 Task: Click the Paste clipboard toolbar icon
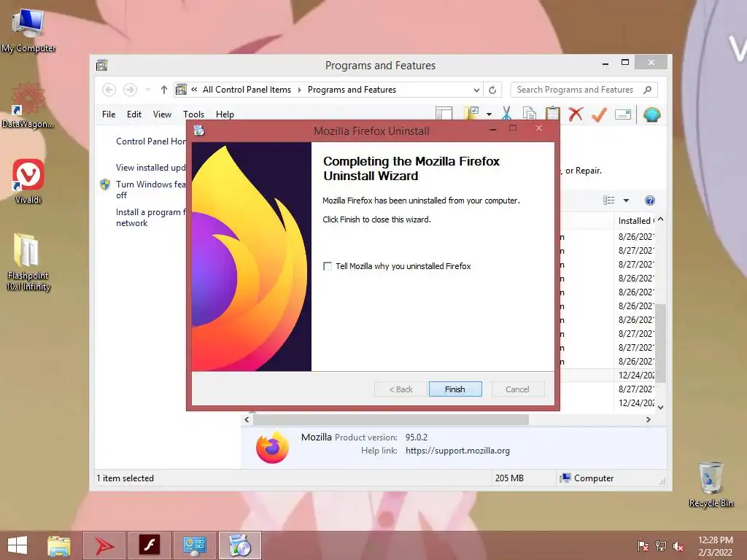point(553,114)
